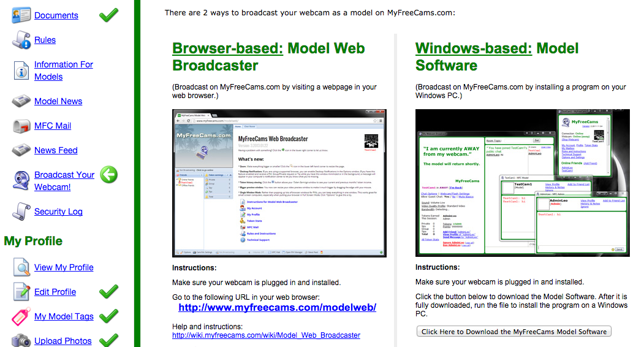Click the Upload Photos camera icon
Screen dimensions: 644x347
(x=21, y=340)
